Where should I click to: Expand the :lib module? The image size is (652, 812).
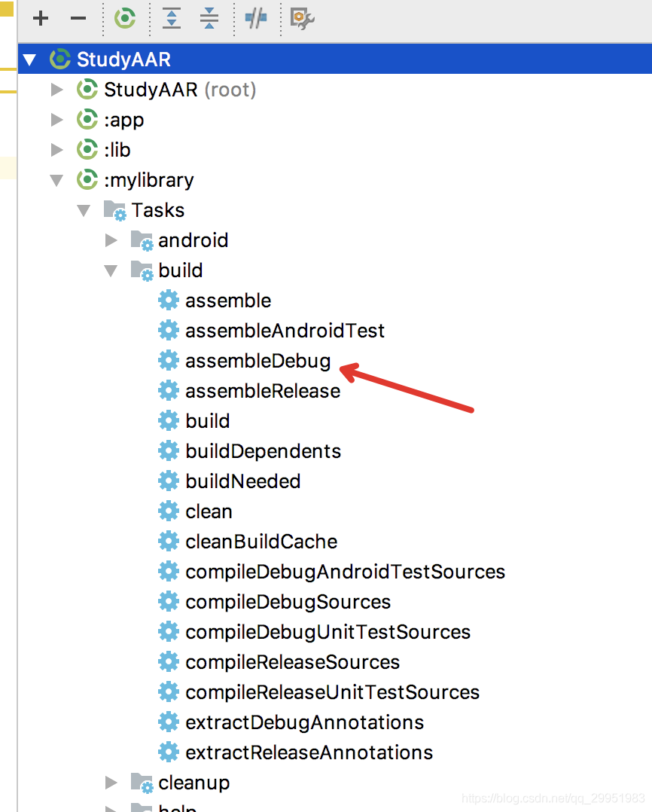pyautogui.click(x=57, y=150)
